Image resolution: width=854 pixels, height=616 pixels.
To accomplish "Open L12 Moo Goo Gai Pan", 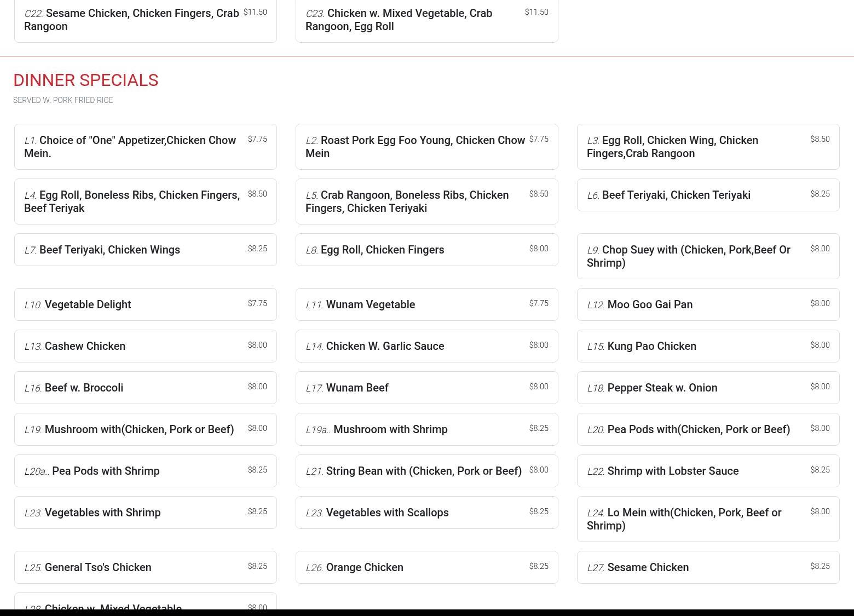I will coord(708,304).
